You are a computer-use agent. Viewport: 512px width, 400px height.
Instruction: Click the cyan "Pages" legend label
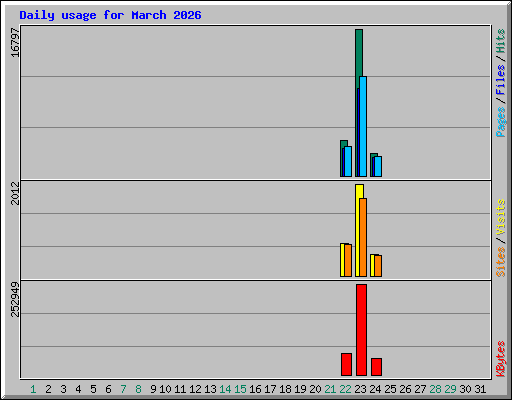coord(500,122)
